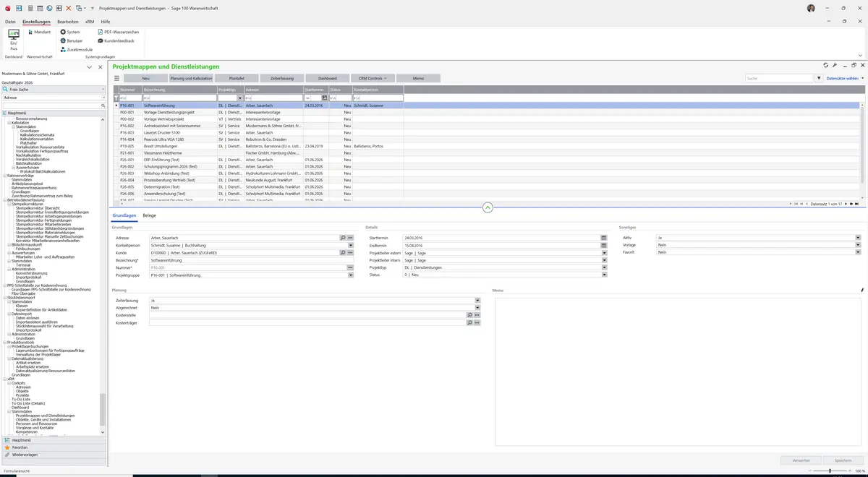Click the red X icon in quick access toolbar
This screenshot has width=868, height=477.
click(69, 8)
